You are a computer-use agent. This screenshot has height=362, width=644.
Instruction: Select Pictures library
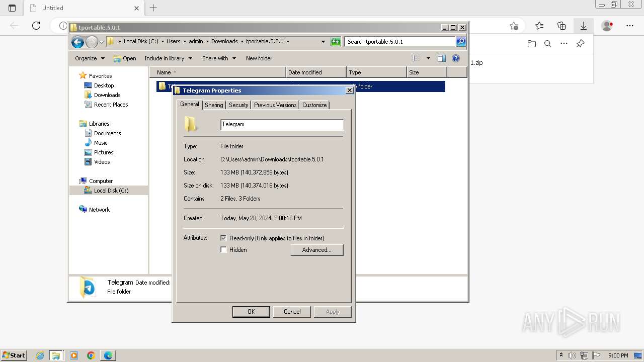tap(104, 152)
